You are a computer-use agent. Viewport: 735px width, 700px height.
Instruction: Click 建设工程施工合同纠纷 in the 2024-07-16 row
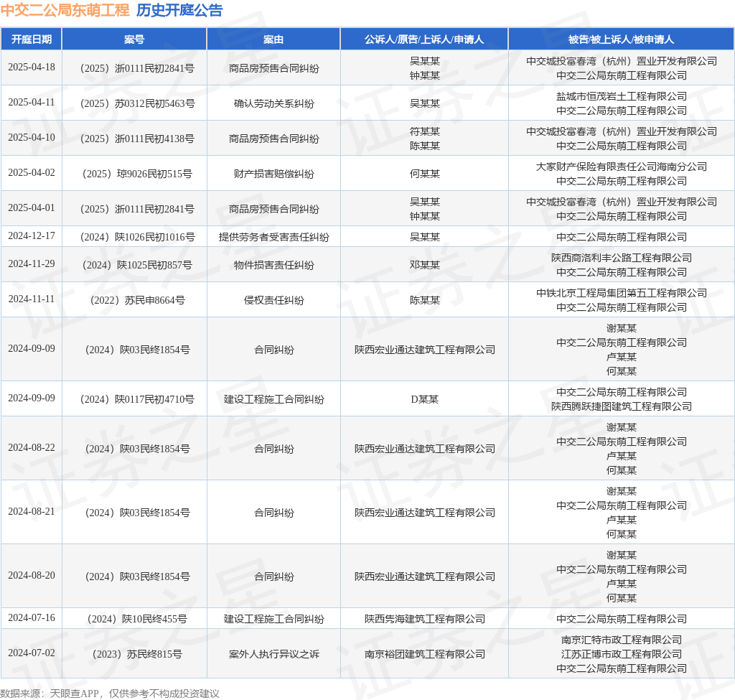273,620
